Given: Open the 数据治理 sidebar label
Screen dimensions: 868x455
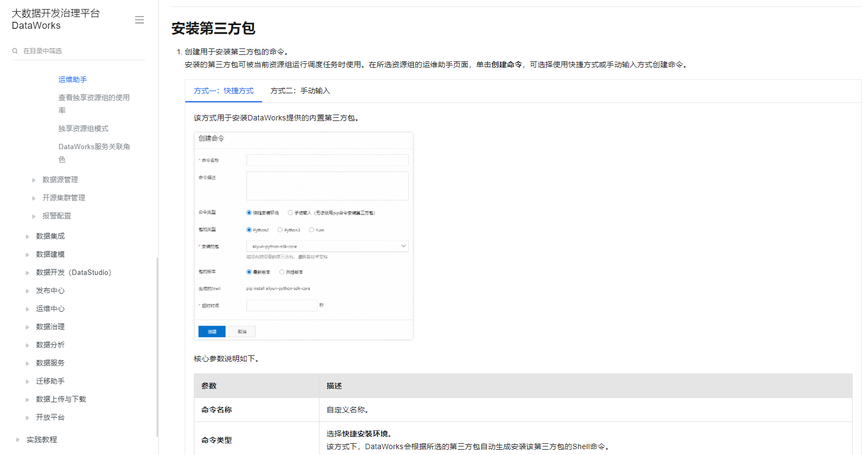Looking at the screenshot, I should click(x=51, y=327).
